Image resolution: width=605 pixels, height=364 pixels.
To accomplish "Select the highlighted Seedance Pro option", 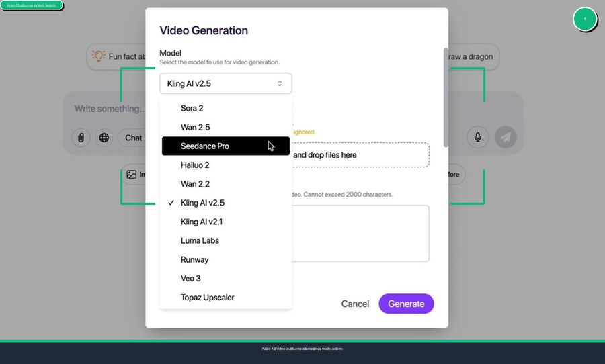I will (204, 146).
